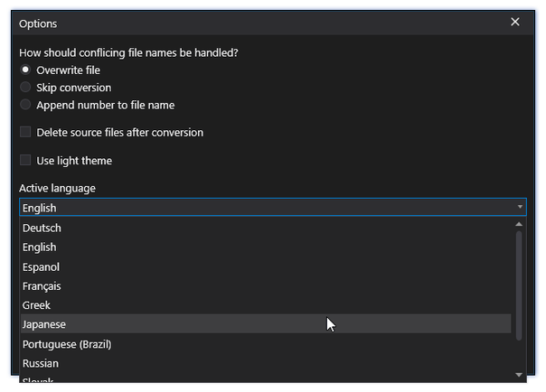Viewport: 546px width, 392px height.
Task: Choose English in the dropdown list
Action: [266, 247]
